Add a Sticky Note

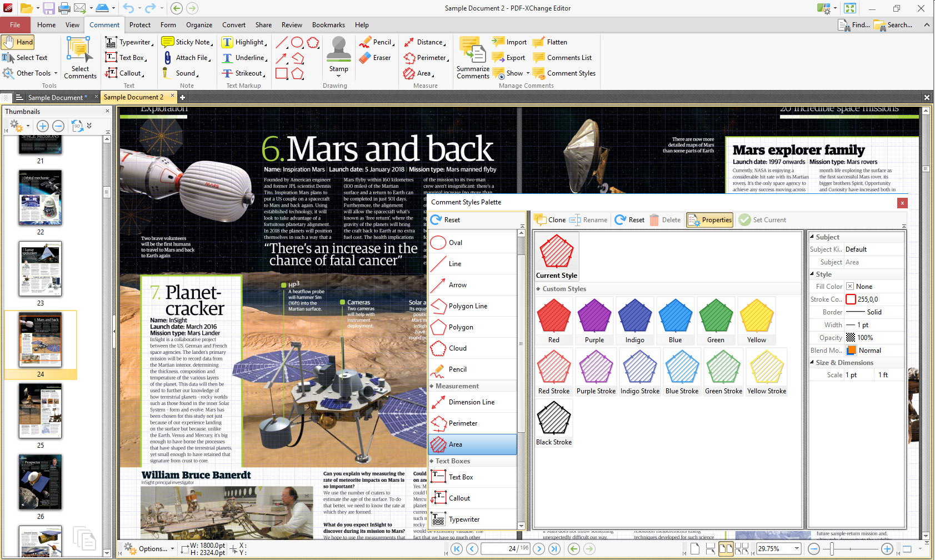pos(187,42)
